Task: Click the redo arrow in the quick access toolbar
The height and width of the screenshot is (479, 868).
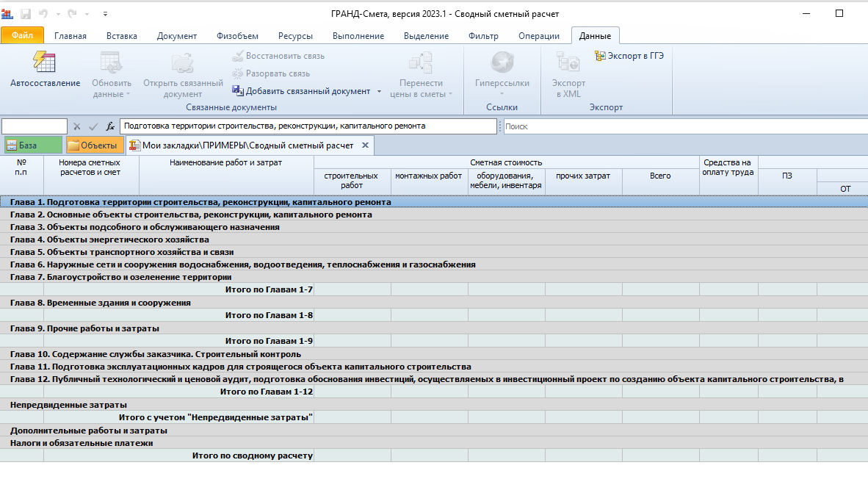Action: click(x=72, y=14)
